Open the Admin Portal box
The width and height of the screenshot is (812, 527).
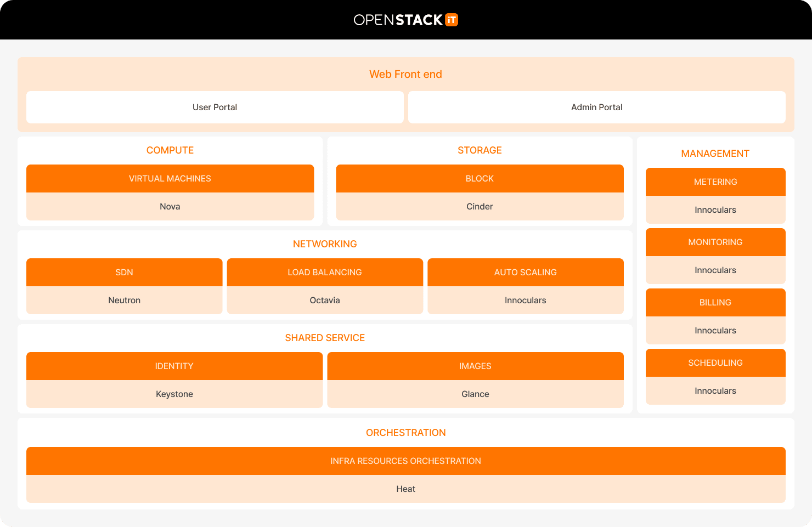click(596, 107)
